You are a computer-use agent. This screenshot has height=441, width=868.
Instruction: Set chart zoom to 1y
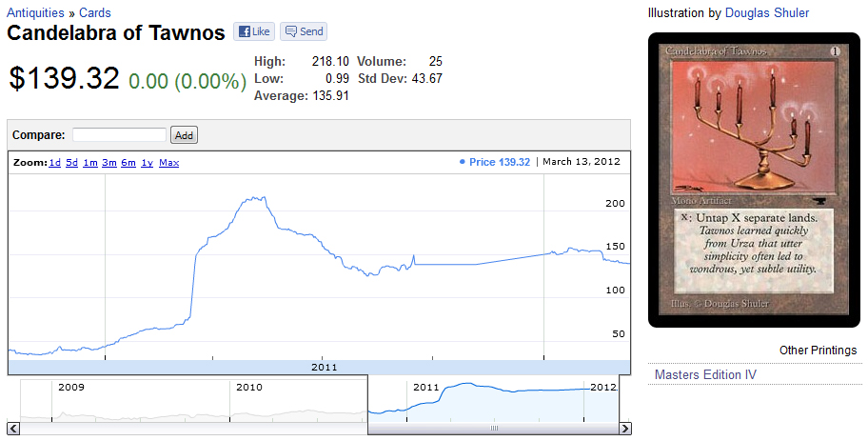click(147, 163)
